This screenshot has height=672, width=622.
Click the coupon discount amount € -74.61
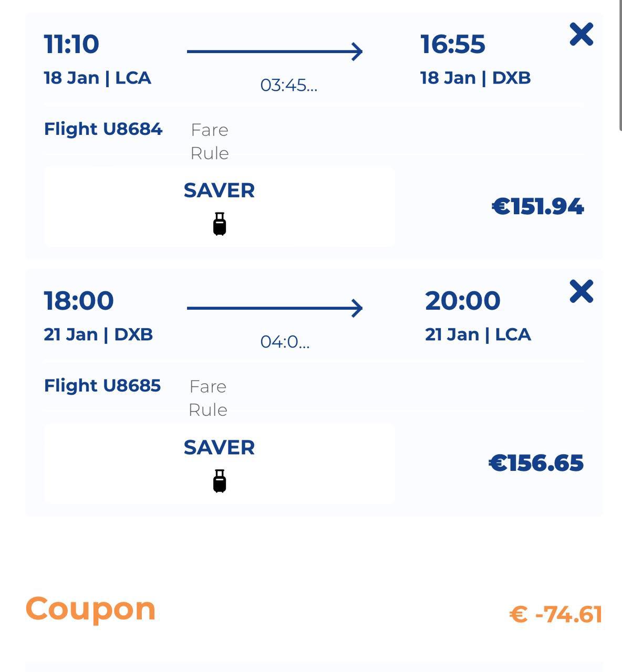coord(555,614)
